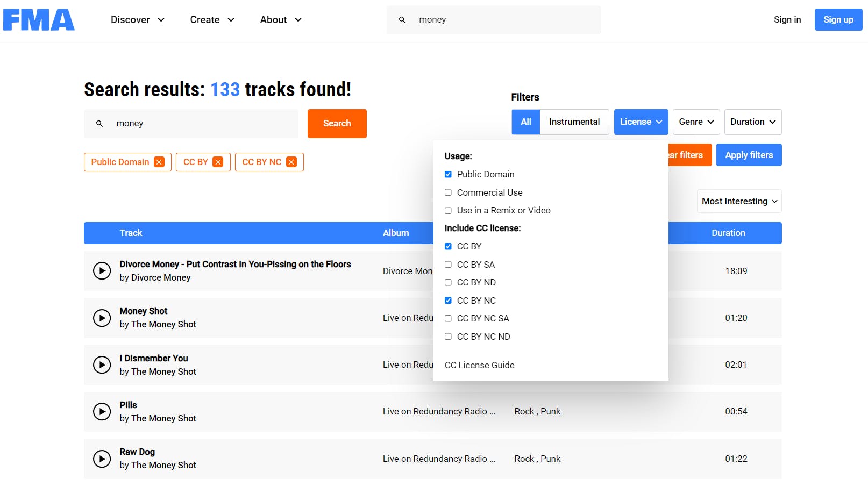Play the Pills track
The width and height of the screenshot is (868, 486).
point(102,412)
